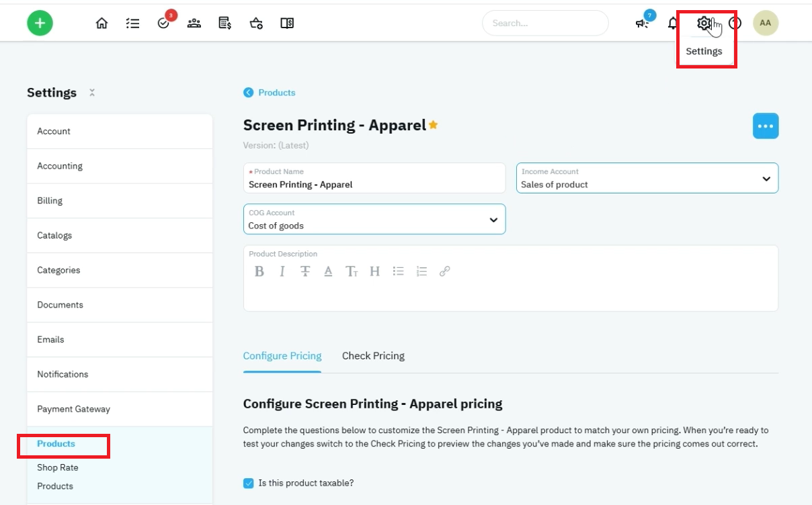
Task: Uncheck the 'Is this product taxable?' checkbox
Action: coord(249,483)
